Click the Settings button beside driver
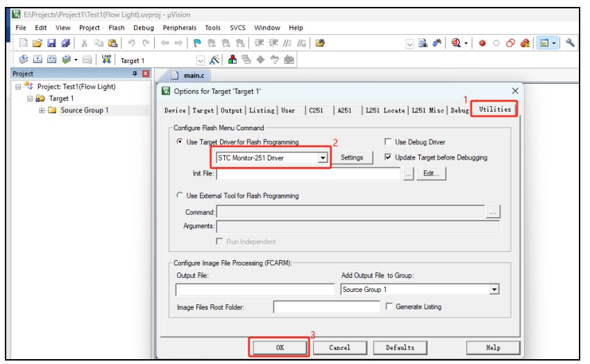This screenshot has height=364, width=590. (352, 157)
